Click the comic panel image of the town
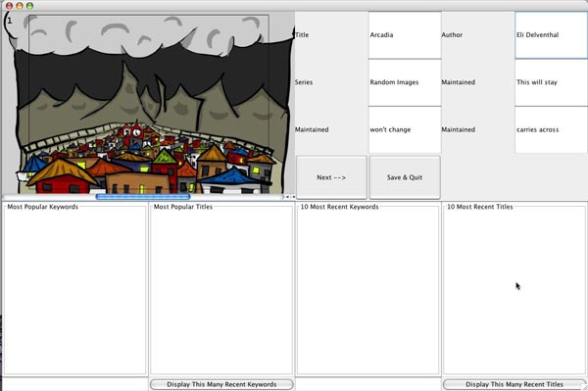The image size is (588, 391). 149,103
